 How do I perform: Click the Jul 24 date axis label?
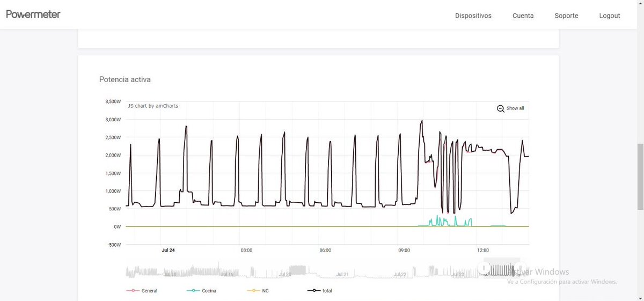[169, 250]
